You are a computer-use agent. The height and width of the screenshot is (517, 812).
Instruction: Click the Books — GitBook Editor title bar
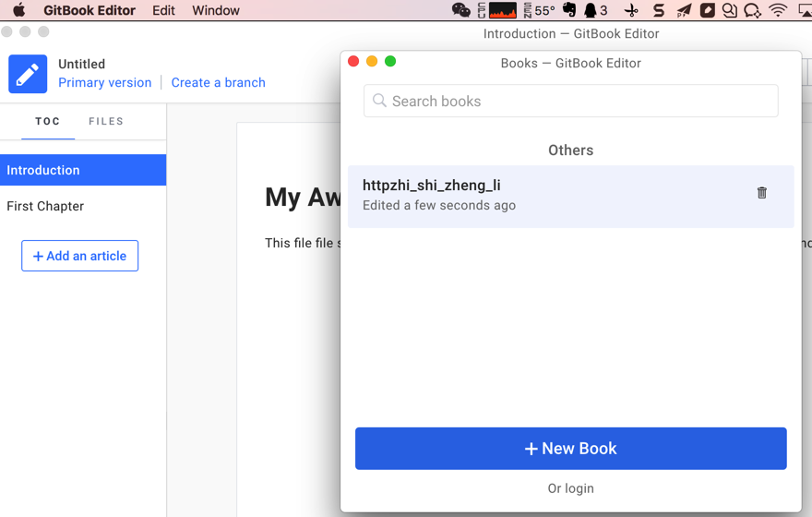570,63
